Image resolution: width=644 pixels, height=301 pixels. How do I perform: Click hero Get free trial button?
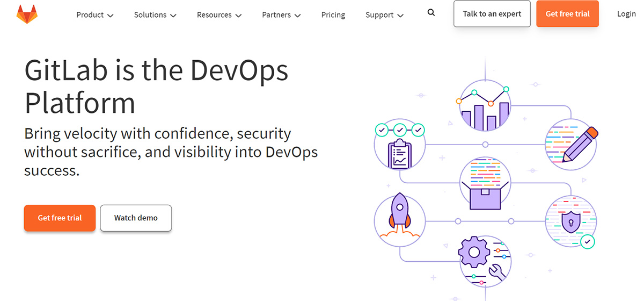[60, 218]
